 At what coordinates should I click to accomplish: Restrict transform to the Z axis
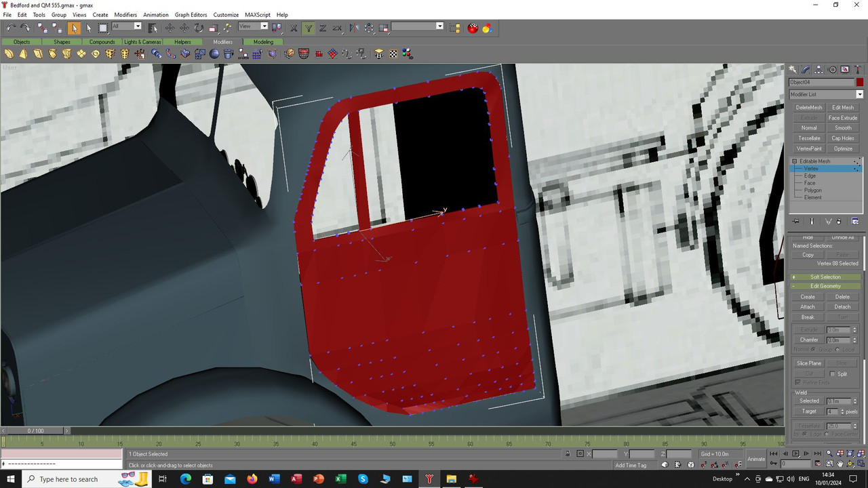(x=323, y=28)
